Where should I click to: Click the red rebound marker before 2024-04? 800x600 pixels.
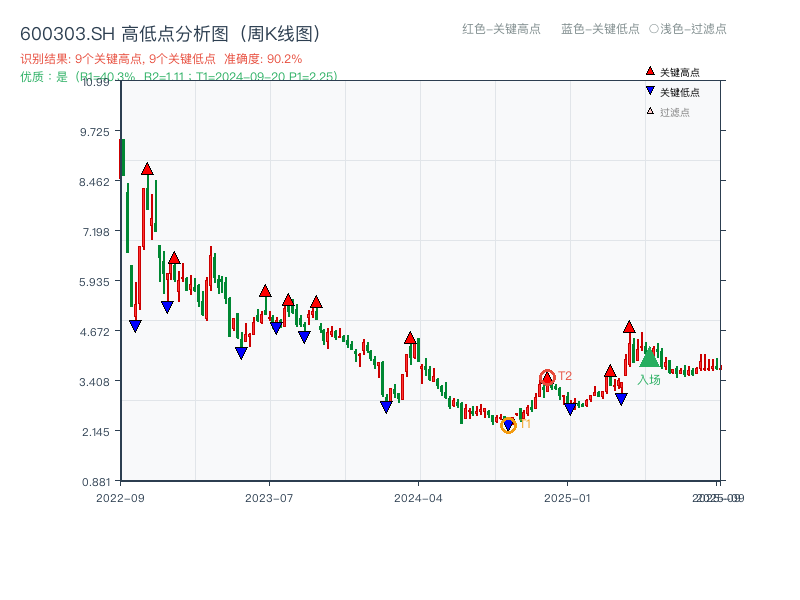(408, 339)
